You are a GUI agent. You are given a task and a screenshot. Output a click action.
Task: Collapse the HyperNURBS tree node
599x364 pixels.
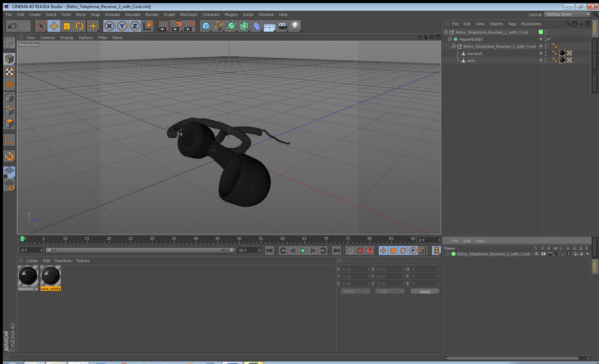[x=450, y=39]
